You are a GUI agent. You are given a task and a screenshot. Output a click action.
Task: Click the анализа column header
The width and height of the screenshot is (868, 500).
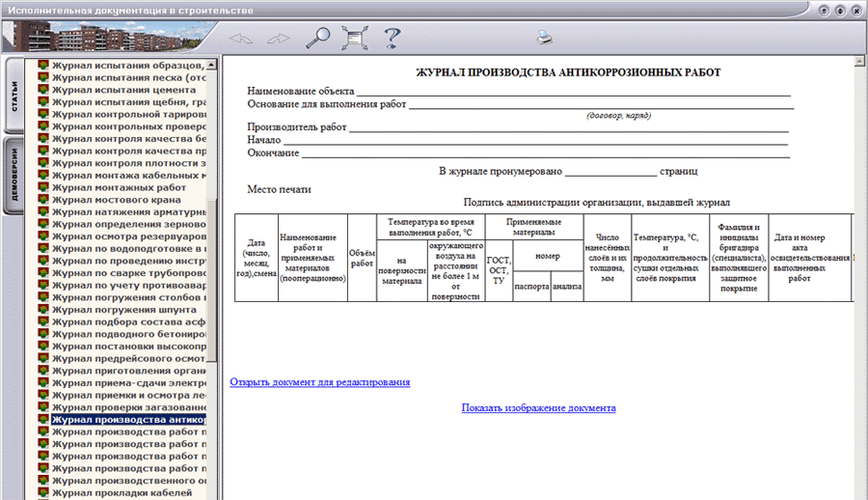tap(567, 286)
